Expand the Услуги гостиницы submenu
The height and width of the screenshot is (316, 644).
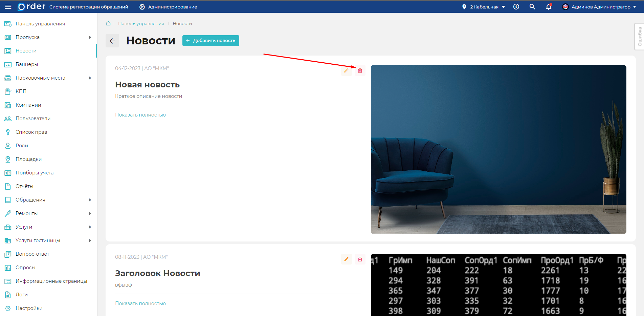(x=90, y=240)
